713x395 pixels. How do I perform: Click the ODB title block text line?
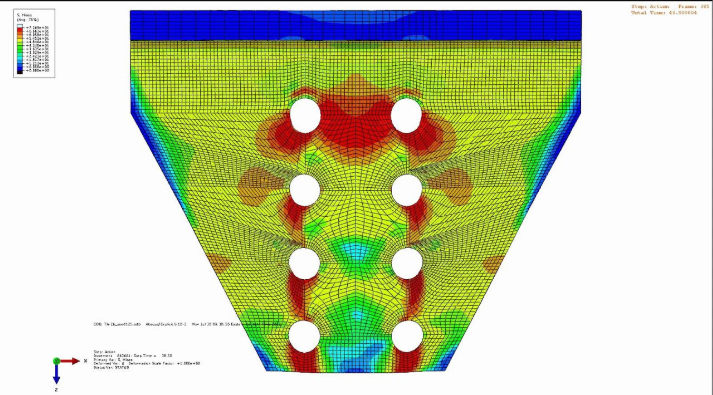point(187,324)
